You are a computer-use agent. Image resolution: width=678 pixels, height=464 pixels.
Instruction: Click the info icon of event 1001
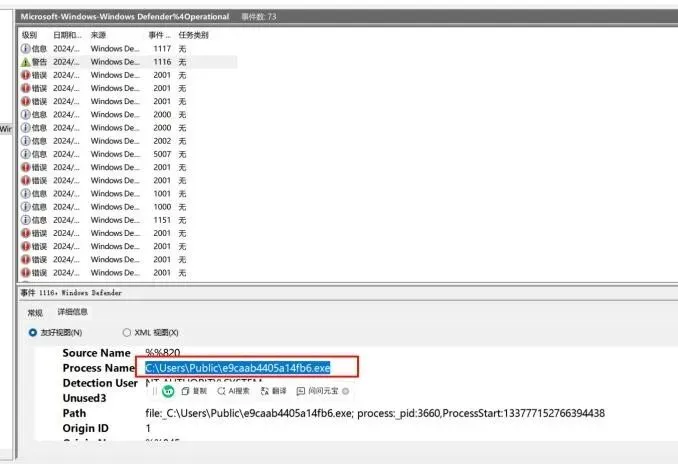tap(26, 194)
